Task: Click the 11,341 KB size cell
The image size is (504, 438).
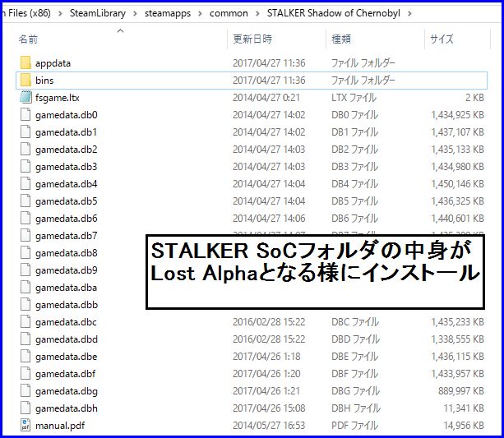Action: click(464, 408)
